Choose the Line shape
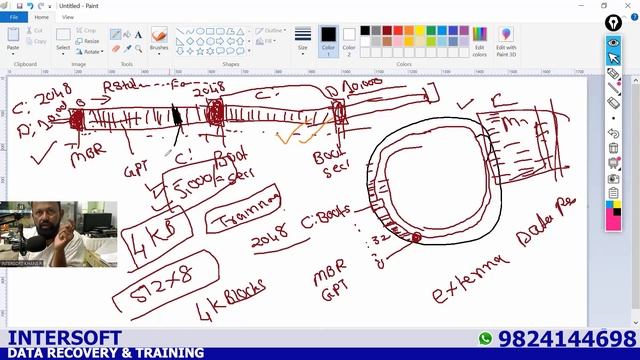The height and width of the screenshot is (360, 640). 180,31
